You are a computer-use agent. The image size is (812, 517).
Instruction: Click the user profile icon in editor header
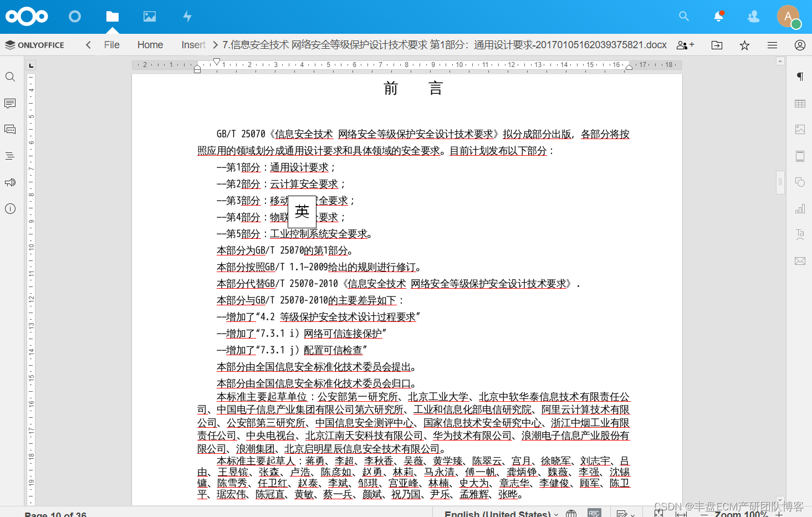800,45
